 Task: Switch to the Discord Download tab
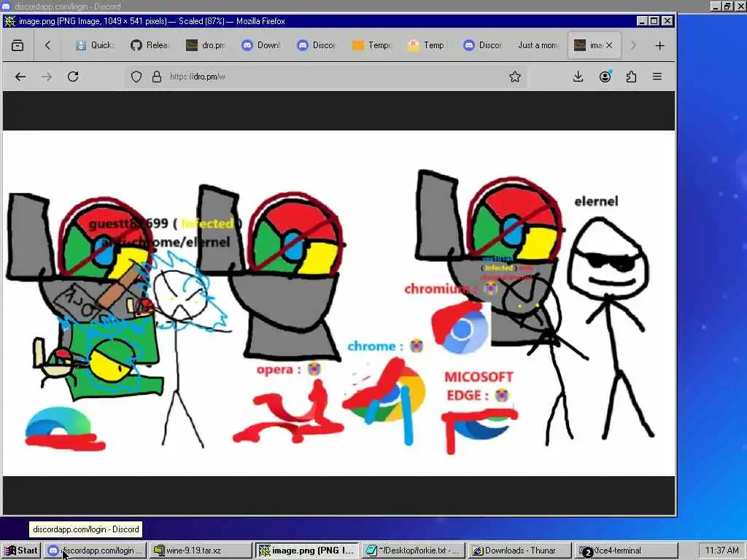(x=260, y=45)
